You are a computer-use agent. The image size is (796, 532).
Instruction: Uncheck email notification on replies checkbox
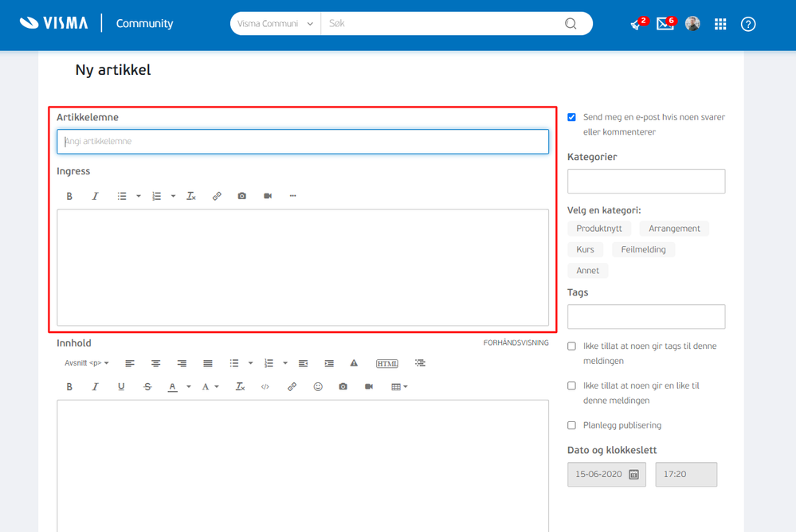pyautogui.click(x=571, y=117)
